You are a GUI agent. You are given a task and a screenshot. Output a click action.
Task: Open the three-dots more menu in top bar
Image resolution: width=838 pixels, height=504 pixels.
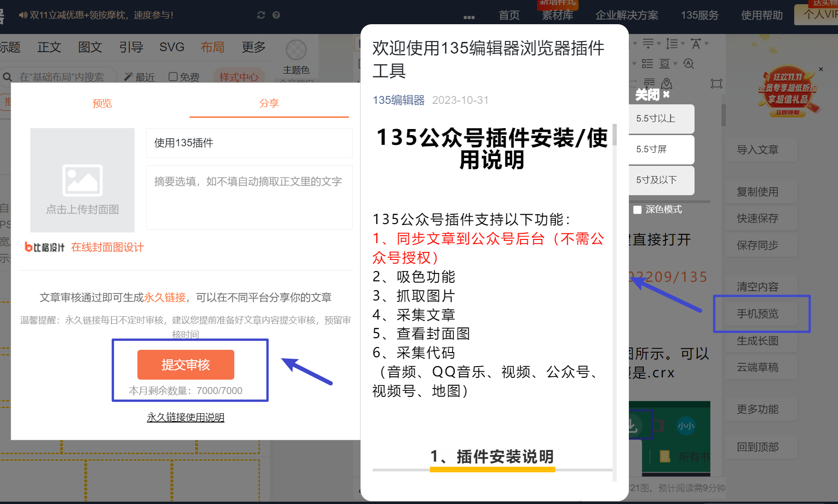[469, 17]
